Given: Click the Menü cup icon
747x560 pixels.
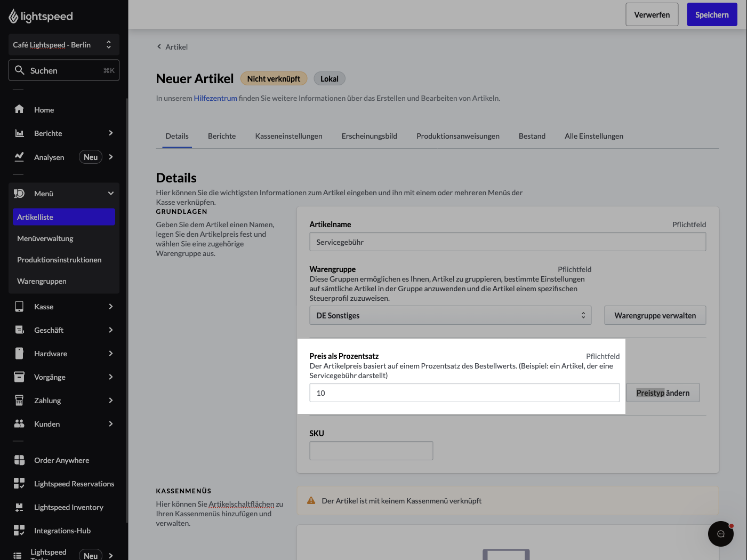Looking at the screenshot, I should pyautogui.click(x=19, y=193).
